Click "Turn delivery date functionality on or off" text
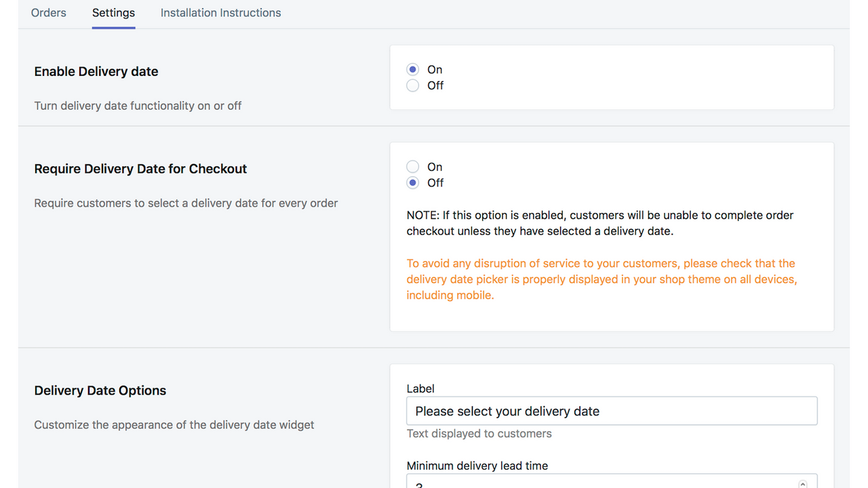The image size is (868, 488). 138,106
